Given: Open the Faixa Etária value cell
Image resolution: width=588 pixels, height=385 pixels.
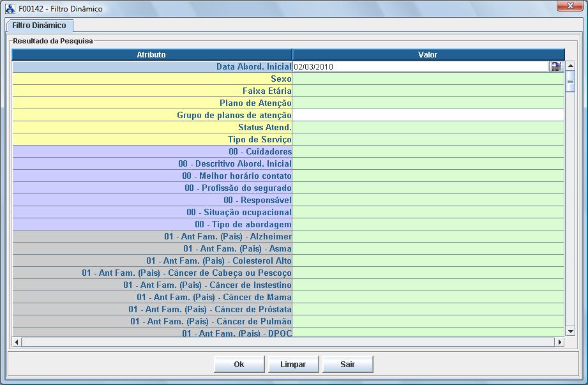Looking at the screenshot, I should click(428, 91).
